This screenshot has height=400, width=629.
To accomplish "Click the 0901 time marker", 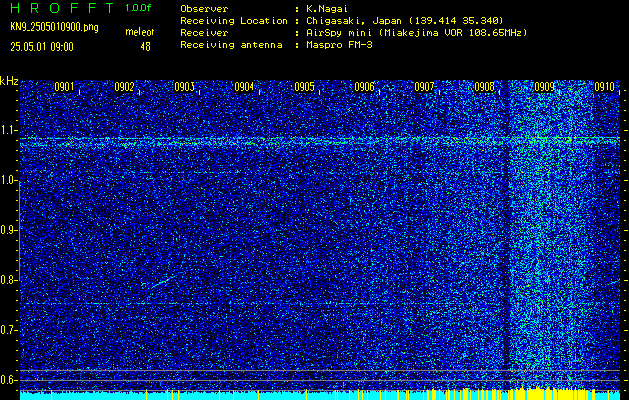I will coord(64,87).
